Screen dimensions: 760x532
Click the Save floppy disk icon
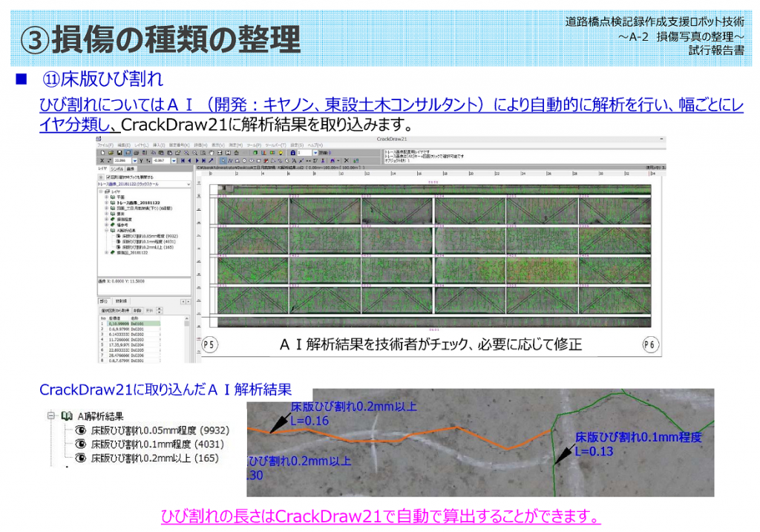118,152
